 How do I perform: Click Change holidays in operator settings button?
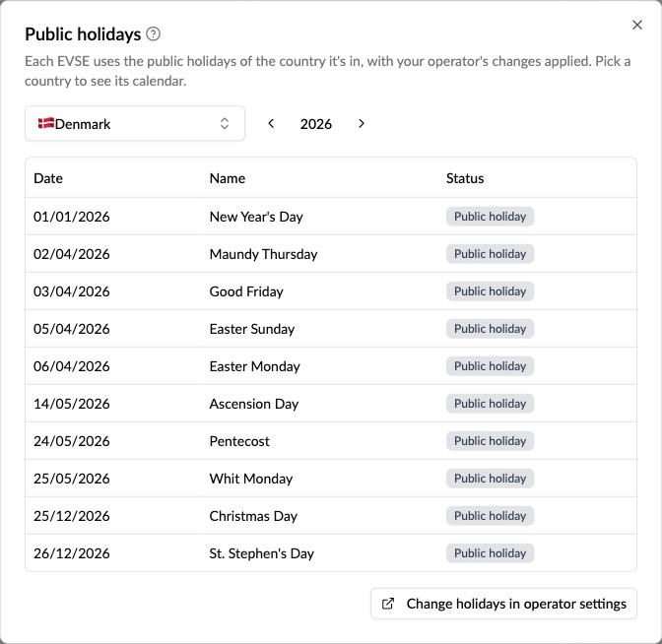tap(503, 604)
